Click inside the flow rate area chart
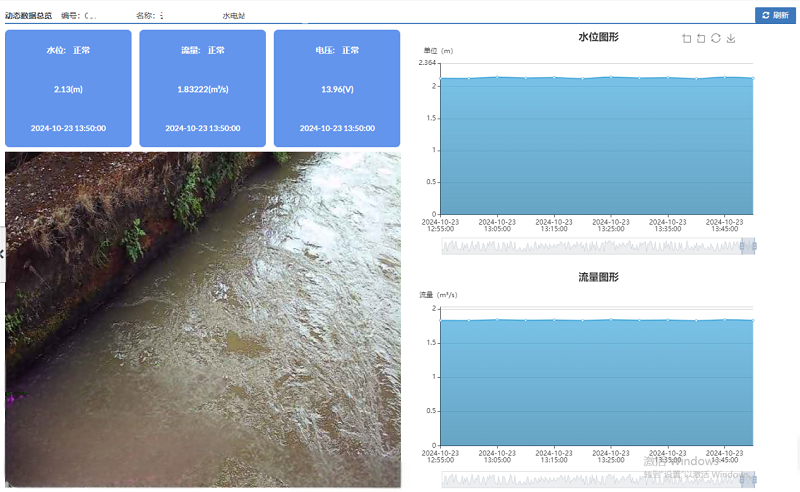 pos(596,385)
